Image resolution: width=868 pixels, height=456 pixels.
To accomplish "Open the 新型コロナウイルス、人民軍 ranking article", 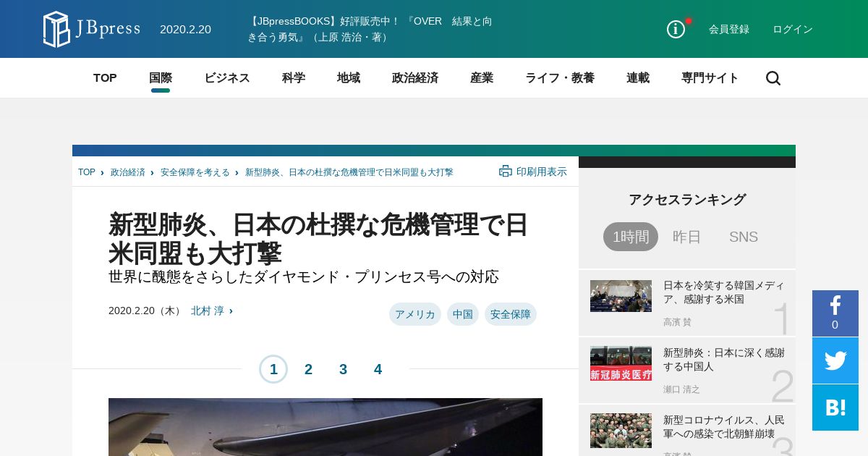I will 723,427.
